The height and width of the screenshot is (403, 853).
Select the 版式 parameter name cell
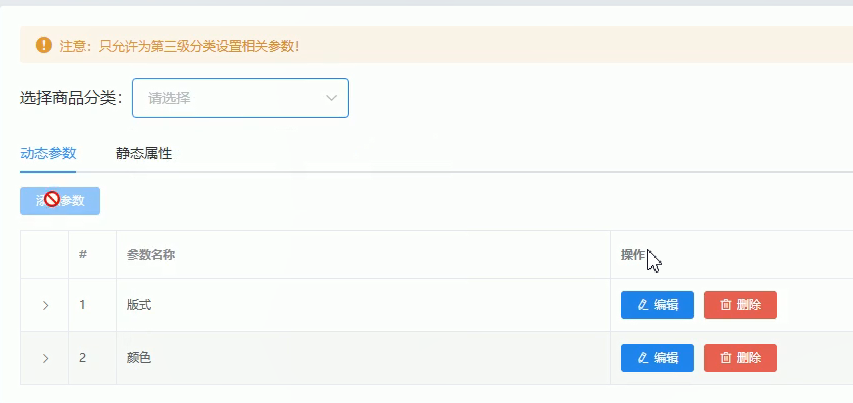pyautogui.click(x=363, y=305)
